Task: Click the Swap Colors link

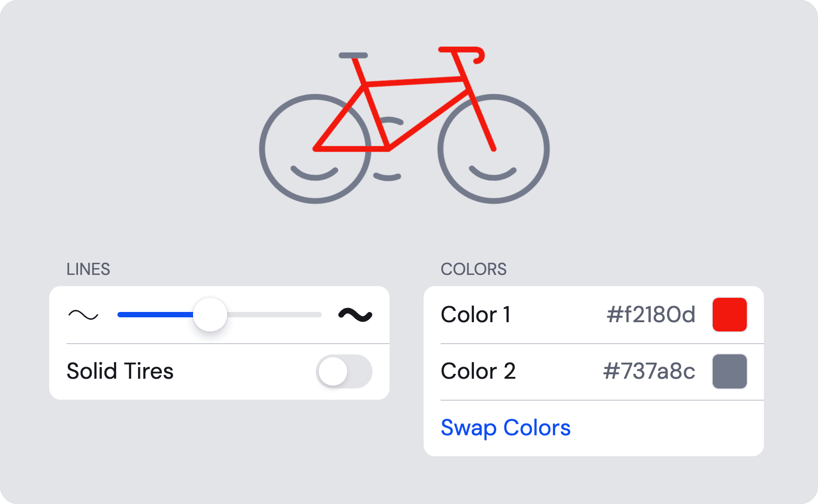Action: click(x=506, y=428)
